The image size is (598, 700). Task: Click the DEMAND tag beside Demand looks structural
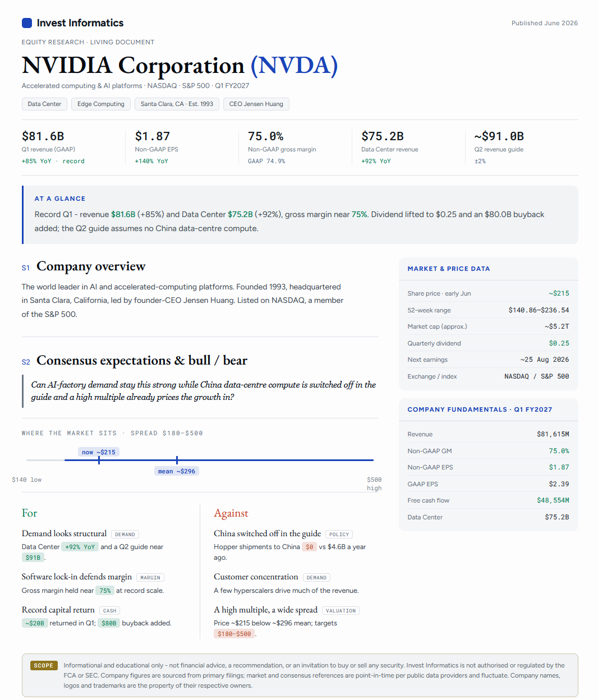click(x=125, y=535)
